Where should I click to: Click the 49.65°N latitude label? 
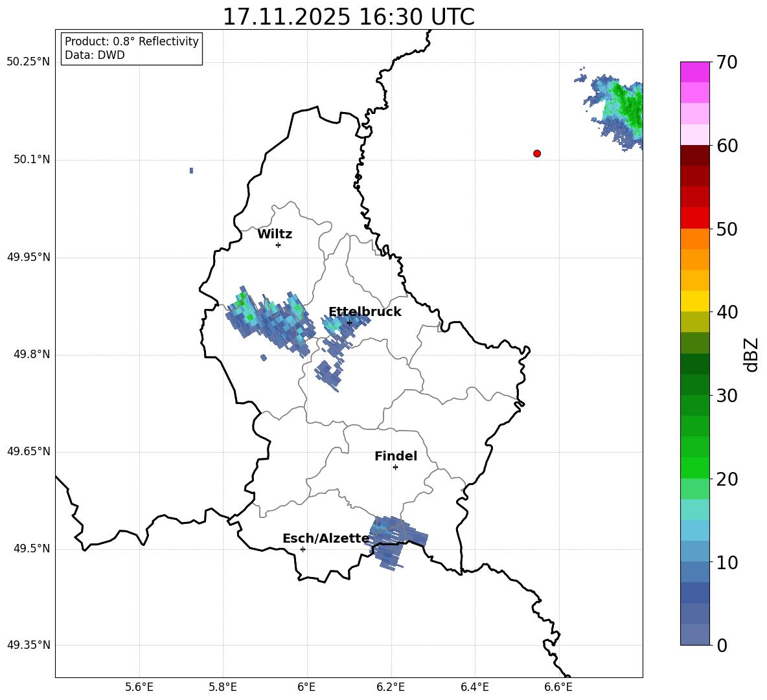pyautogui.click(x=29, y=451)
